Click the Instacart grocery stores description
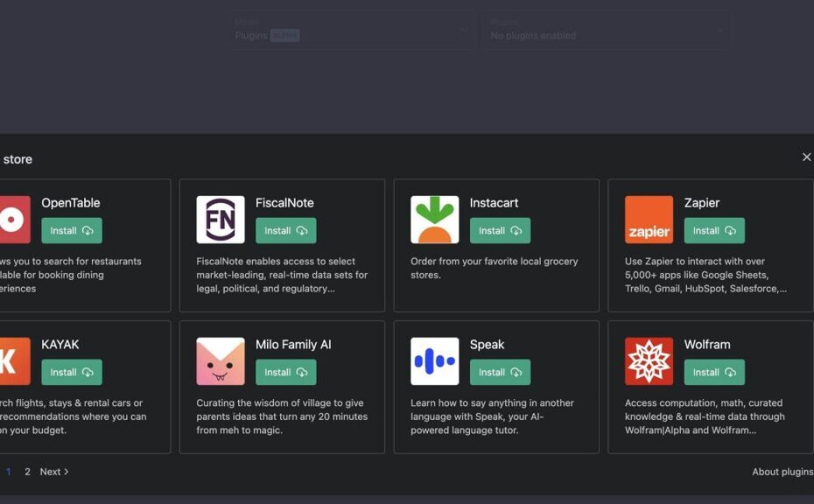814x504 pixels. pos(495,268)
